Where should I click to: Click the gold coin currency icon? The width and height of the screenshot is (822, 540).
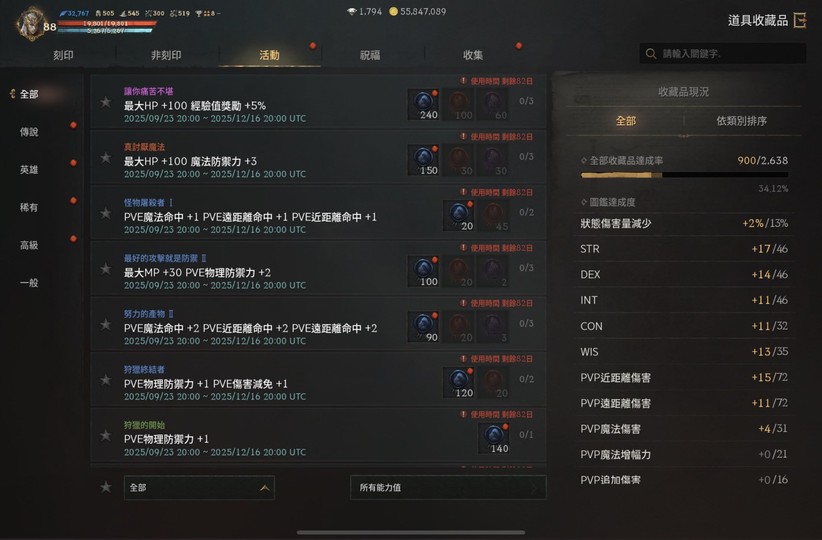pos(393,12)
